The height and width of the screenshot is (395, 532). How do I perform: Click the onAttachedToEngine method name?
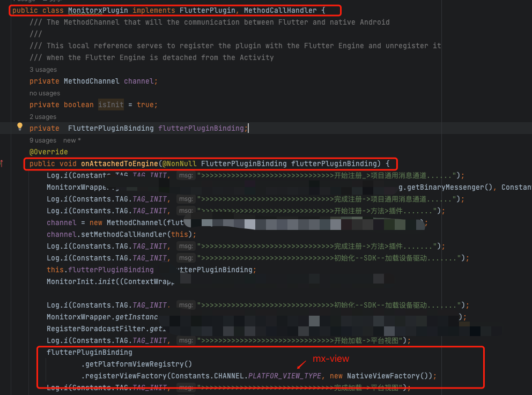click(120, 164)
